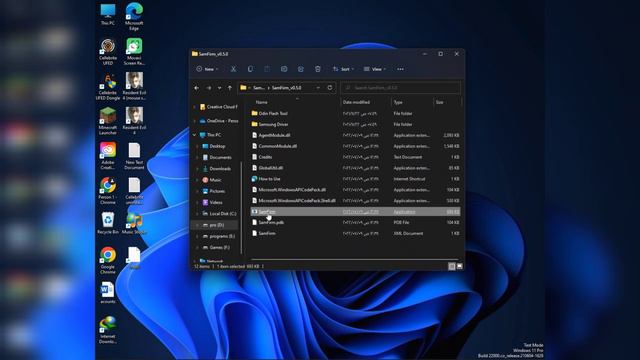Click the Rename icon in Explorer toolbar
The image size is (640, 360).
pos(284,69)
